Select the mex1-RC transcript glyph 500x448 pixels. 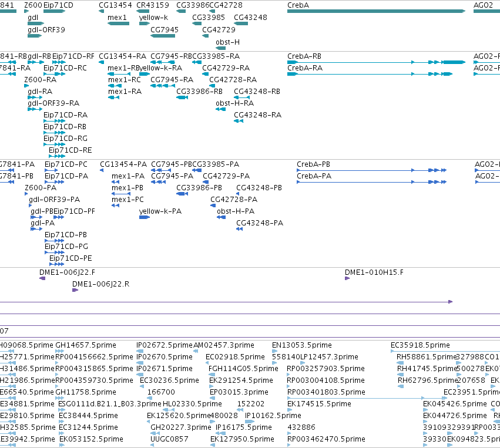click(115, 86)
